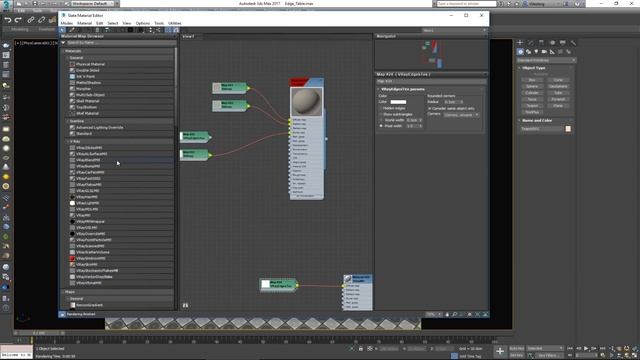Collapse the Scanline materials group
Screen dimensions: 640x360
pyautogui.click(x=68, y=121)
